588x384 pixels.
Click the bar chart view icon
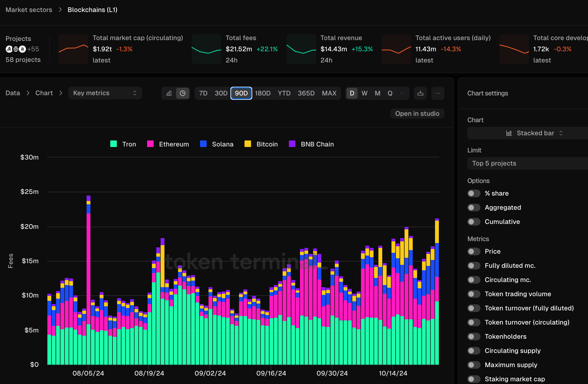tap(169, 93)
